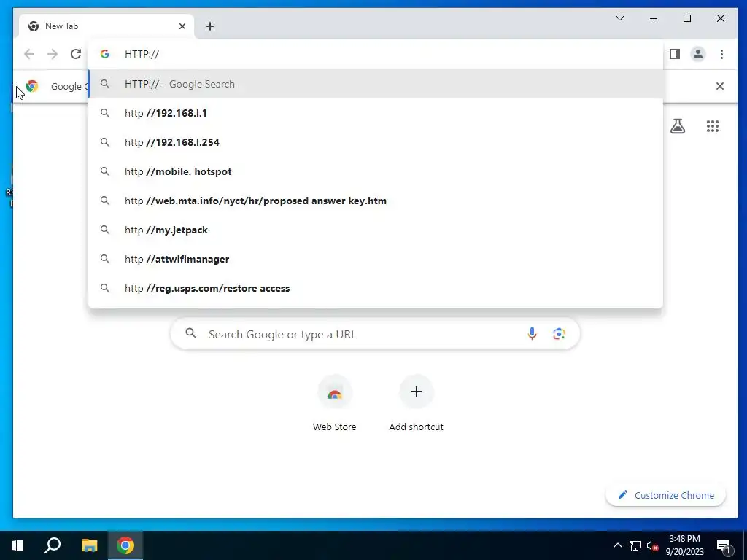Choose the http //mobile. hotspot suggestion

tap(376, 171)
